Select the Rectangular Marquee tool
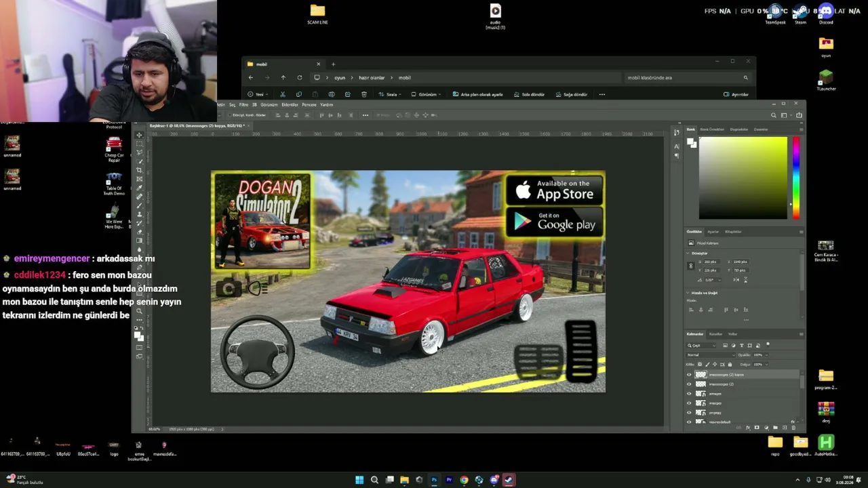 (140, 144)
